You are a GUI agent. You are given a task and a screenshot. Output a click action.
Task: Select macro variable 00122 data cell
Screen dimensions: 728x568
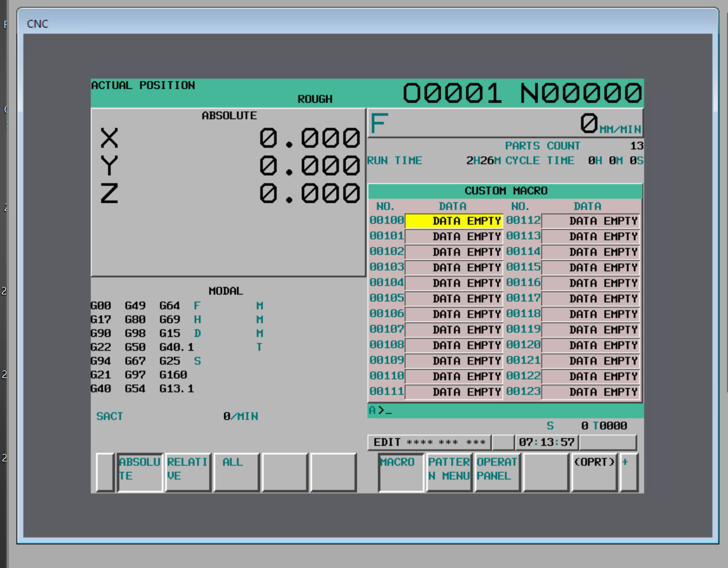tap(591, 377)
